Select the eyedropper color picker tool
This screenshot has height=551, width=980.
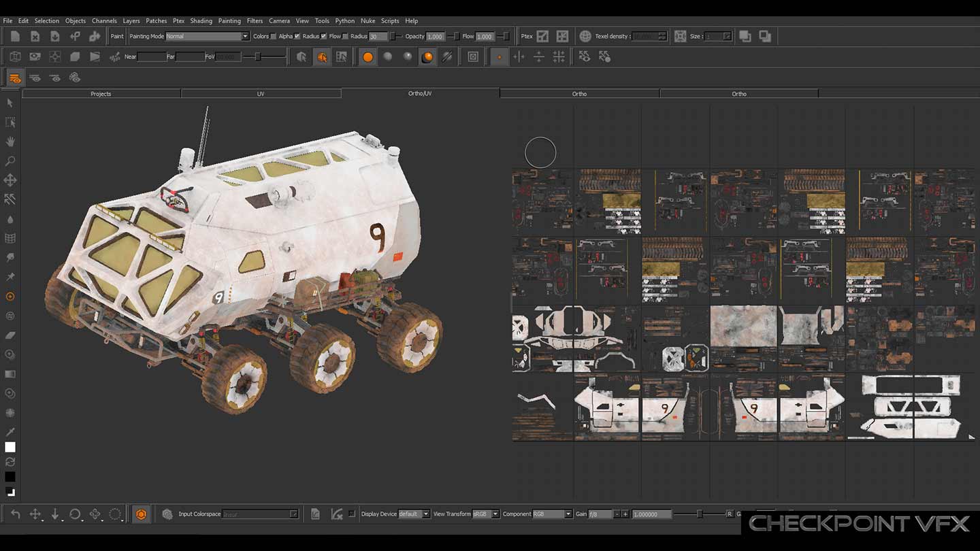(10, 431)
